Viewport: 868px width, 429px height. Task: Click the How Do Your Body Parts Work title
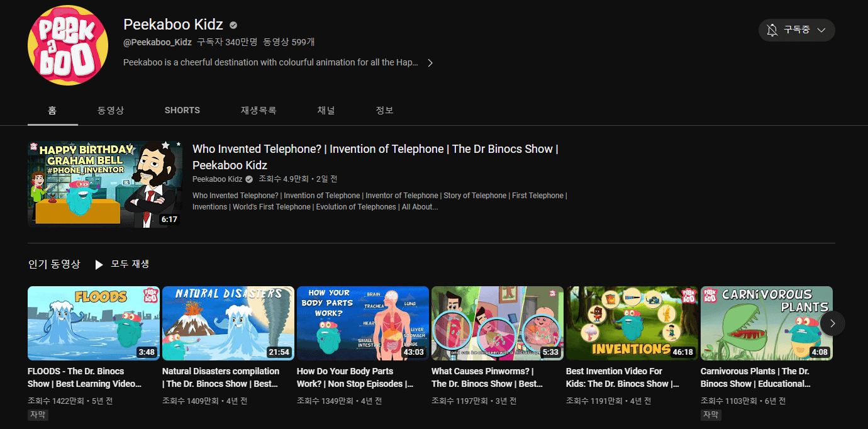tap(355, 377)
